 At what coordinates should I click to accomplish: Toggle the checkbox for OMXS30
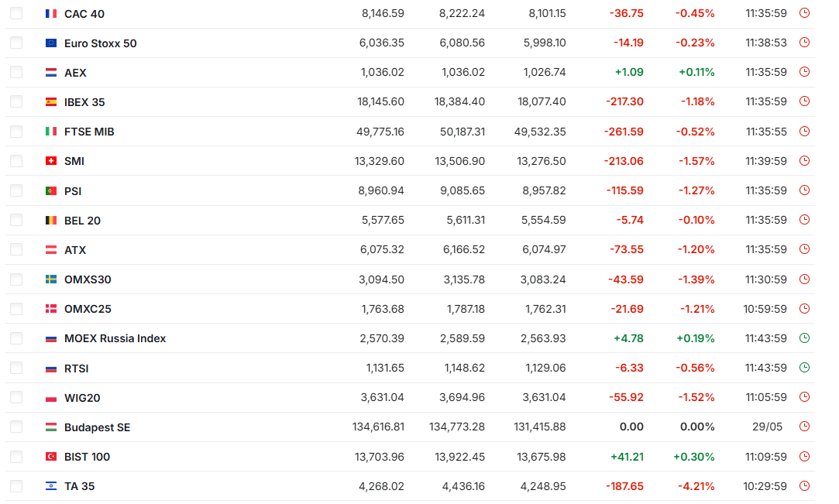pos(16,279)
